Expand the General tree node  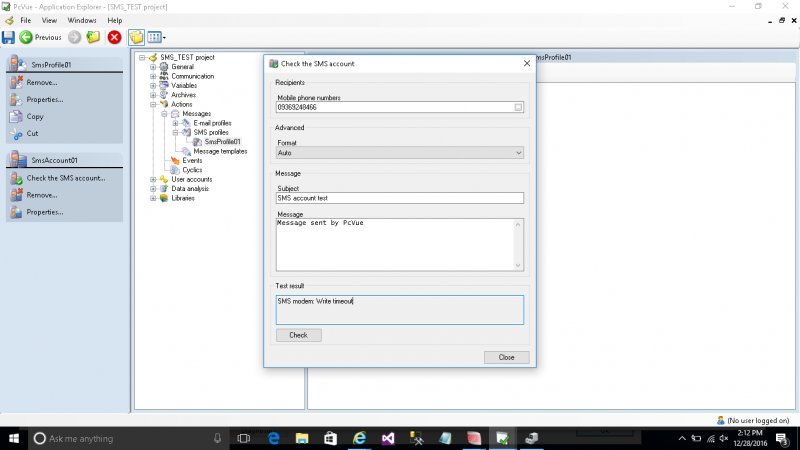point(153,67)
